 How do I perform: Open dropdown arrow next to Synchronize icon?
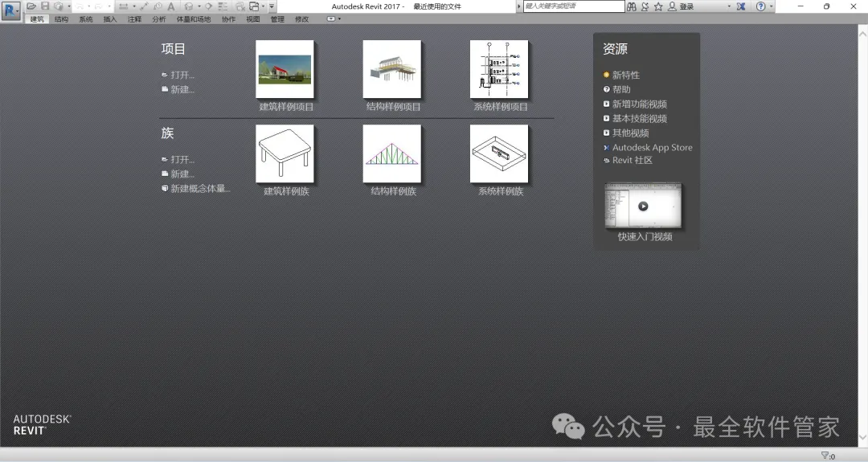point(69,6)
